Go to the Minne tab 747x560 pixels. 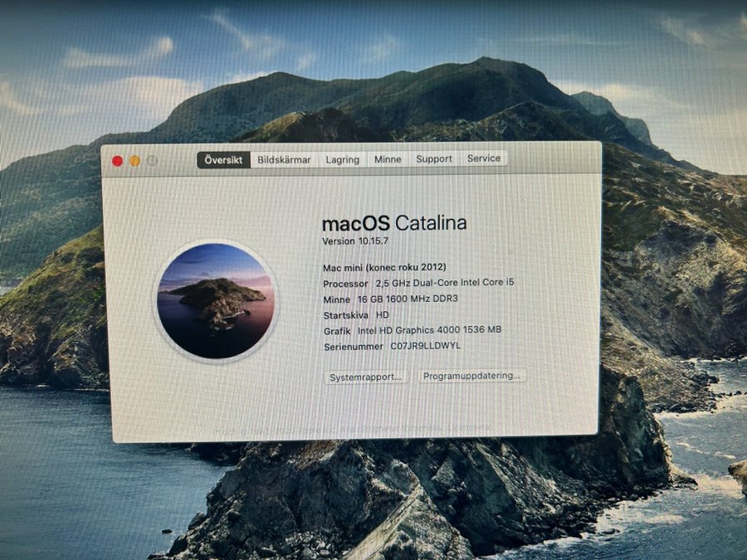[x=388, y=159]
